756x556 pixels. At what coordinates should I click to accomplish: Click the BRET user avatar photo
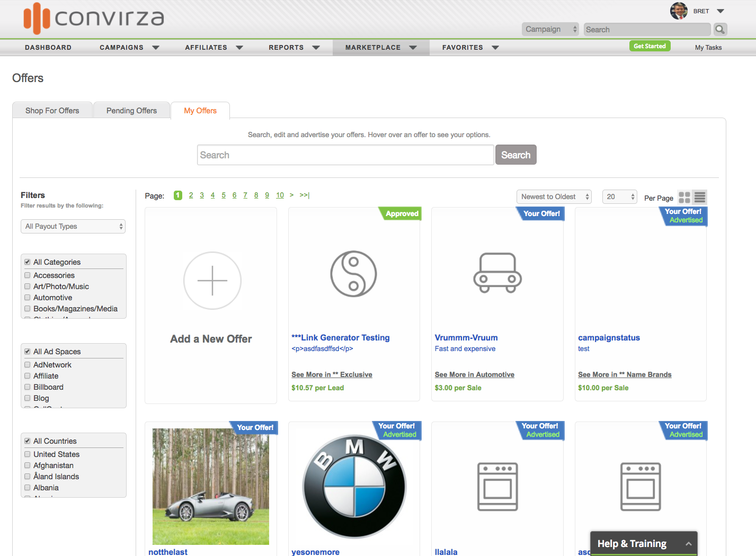tap(679, 11)
